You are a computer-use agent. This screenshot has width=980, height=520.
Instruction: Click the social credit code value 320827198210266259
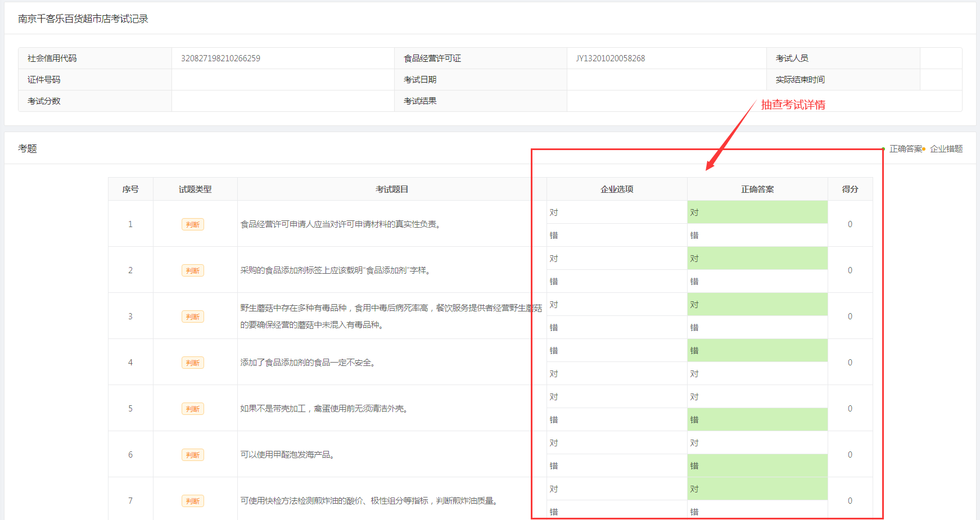point(220,58)
